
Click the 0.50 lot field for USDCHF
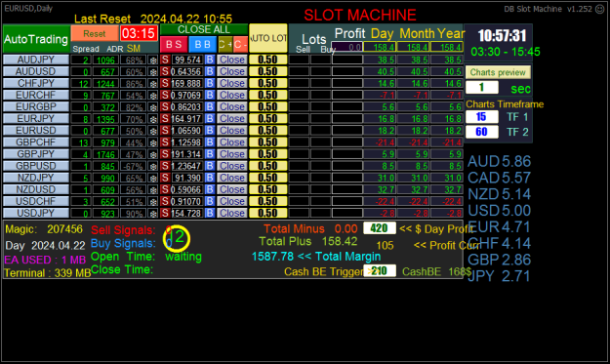click(x=268, y=201)
